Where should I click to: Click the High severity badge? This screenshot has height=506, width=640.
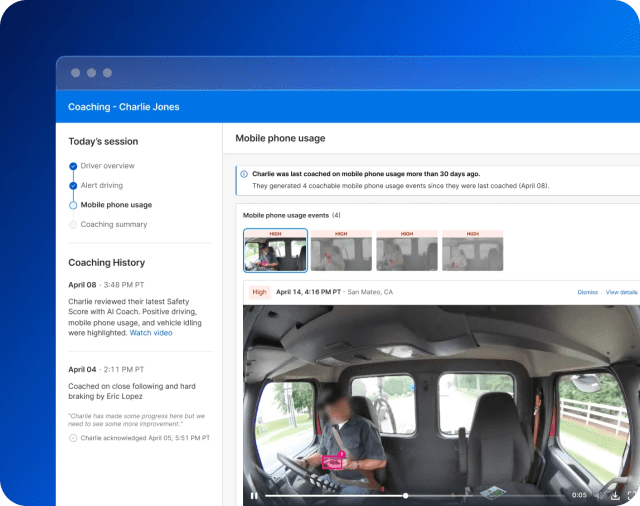pos(260,292)
